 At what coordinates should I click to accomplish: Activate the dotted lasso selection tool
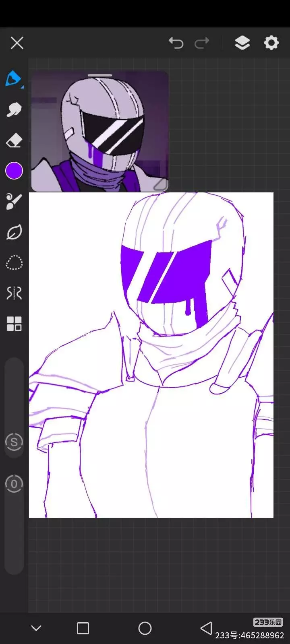click(x=14, y=263)
